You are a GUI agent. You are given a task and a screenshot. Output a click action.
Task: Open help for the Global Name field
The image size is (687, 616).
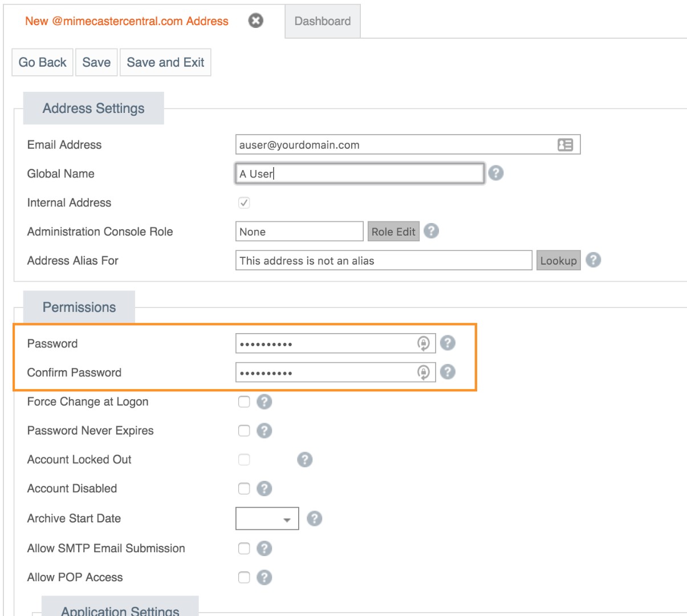point(496,173)
